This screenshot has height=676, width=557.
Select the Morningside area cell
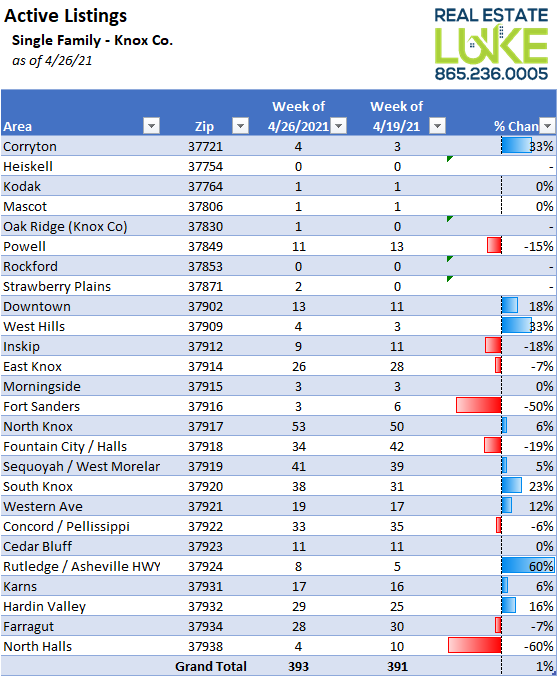(x=82, y=386)
